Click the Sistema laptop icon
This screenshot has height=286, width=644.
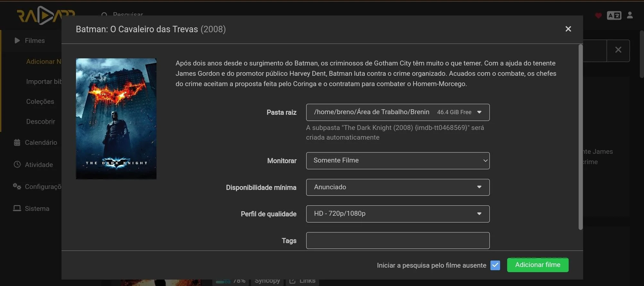click(17, 208)
